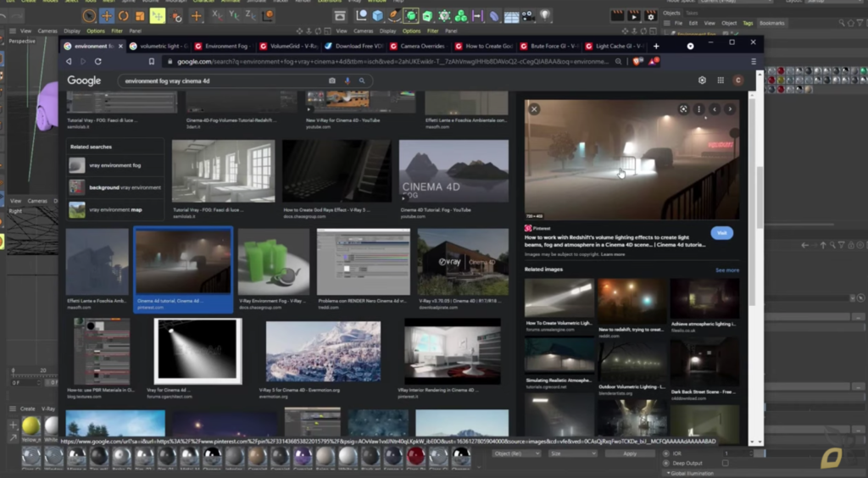This screenshot has width=868, height=478.
Task: Click the blue Visit button
Action: (722, 233)
